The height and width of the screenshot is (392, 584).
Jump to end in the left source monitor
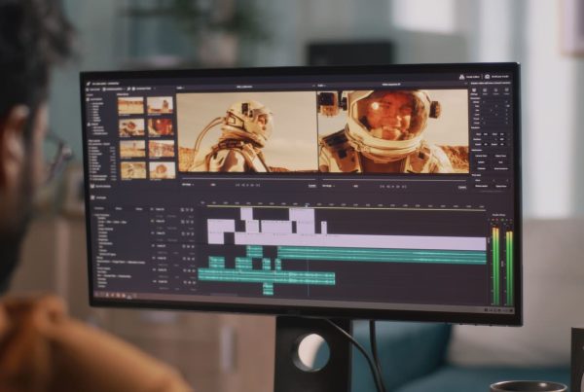[258, 185]
